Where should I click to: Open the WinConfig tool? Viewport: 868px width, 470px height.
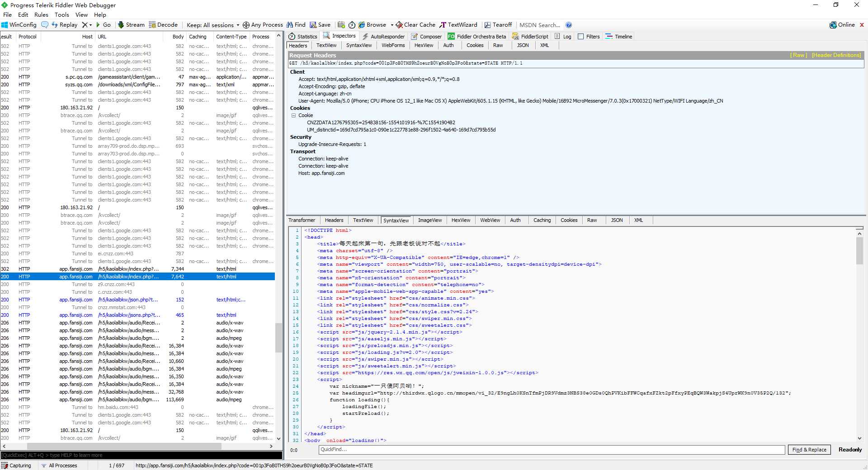(x=19, y=25)
